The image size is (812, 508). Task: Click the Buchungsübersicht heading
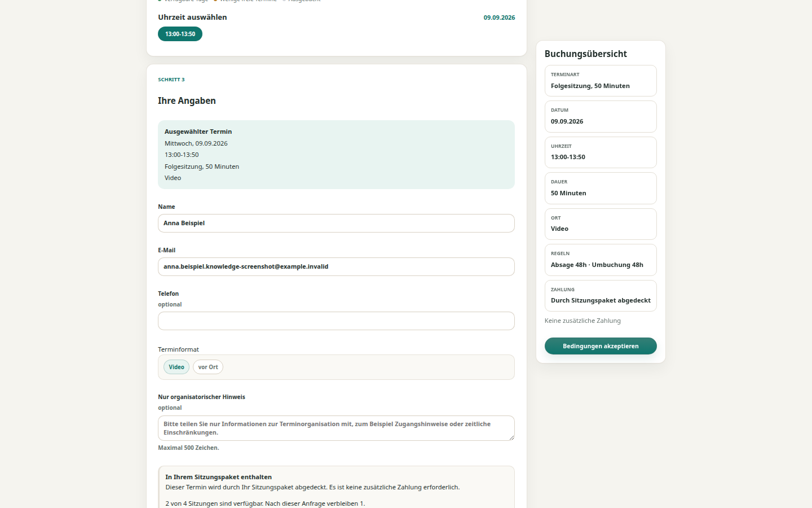pyautogui.click(x=586, y=54)
